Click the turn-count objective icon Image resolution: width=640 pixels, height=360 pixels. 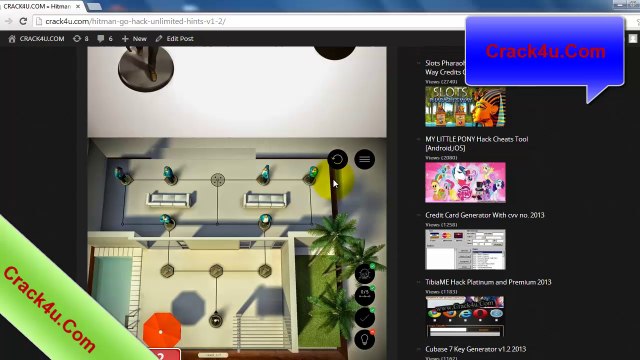point(364,295)
